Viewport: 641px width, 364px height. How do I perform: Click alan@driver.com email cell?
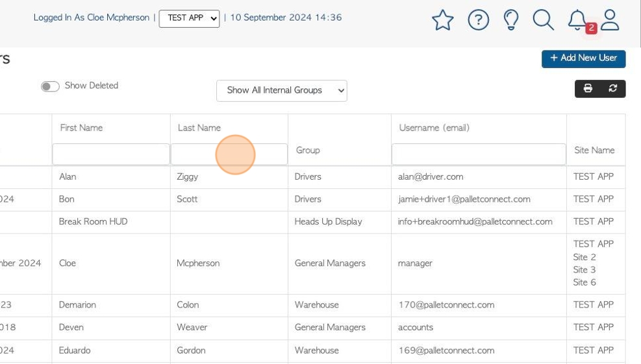coord(431,177)
